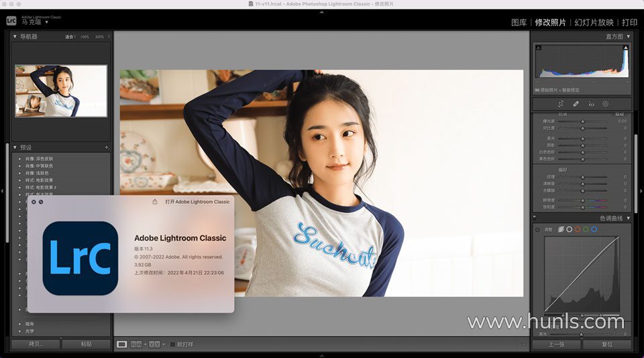This screenshot has width=644, height=358.
Task: Select the green channel curve circle
Action: 586,229
